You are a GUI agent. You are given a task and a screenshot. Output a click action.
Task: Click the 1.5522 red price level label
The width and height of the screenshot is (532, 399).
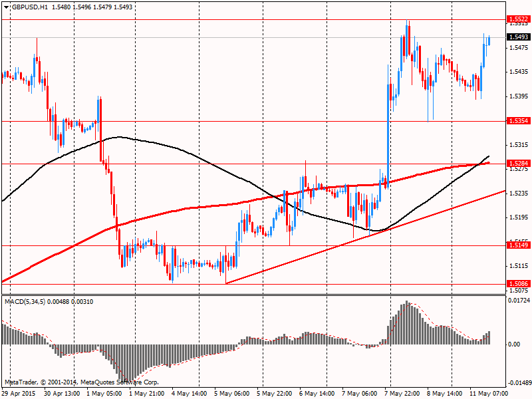coord(518,19)
